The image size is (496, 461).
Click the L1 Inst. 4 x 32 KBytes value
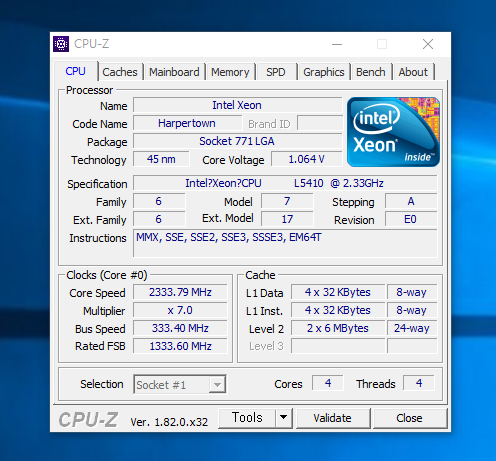(x=338, y=310)
